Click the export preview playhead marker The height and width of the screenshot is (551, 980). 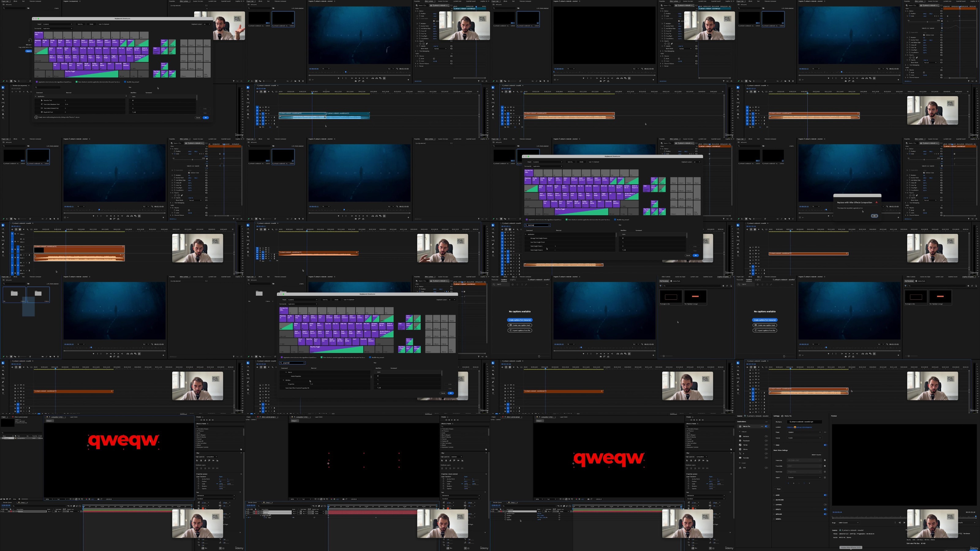click(x=976, y=517)
